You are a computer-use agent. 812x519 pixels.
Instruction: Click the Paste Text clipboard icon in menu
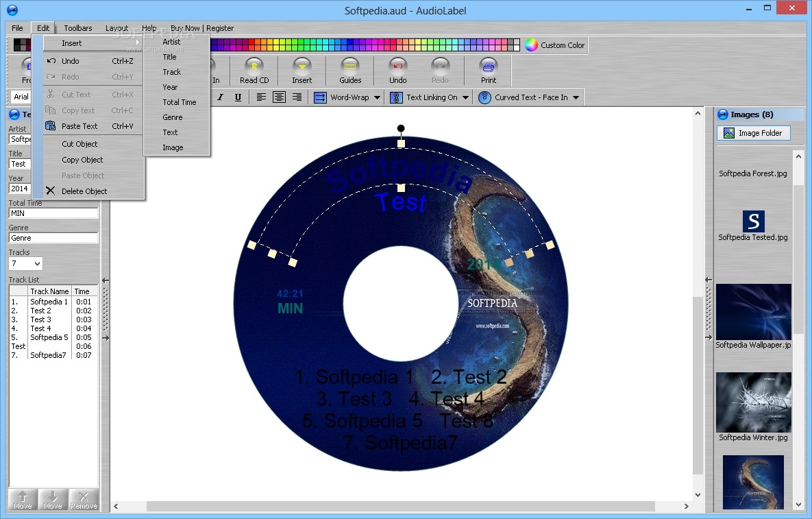click(50, 125)
